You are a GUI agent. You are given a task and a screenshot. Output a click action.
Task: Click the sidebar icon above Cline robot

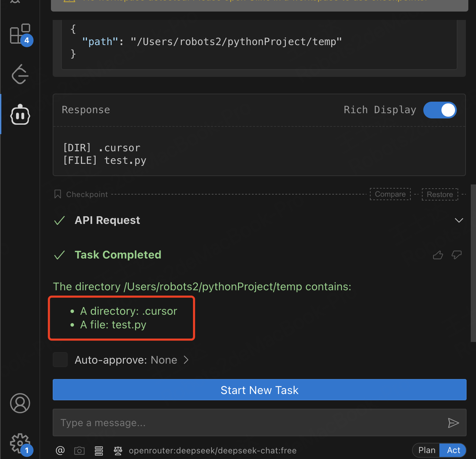tap(20, 74)
